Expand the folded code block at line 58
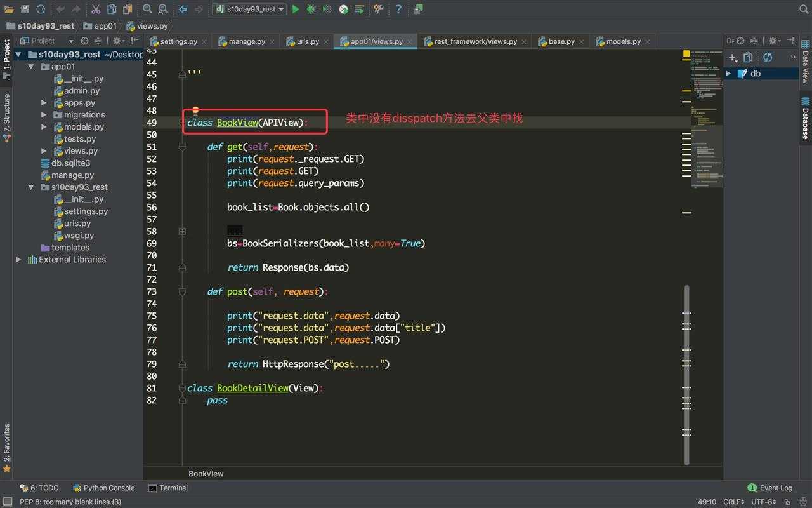Viewport: 812px width, 508px height. click(x=182, y=231)
